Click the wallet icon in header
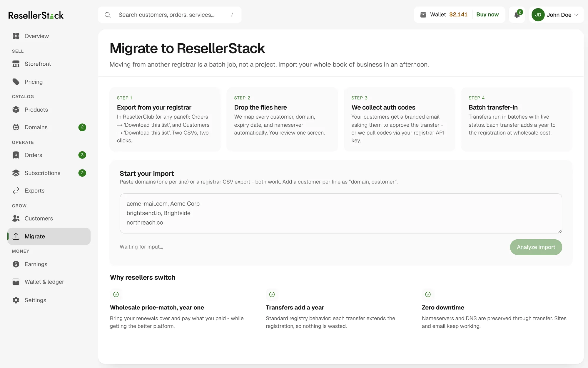This screenshot has height=368, width=588. pyautogui.click(x=423, y=15)
